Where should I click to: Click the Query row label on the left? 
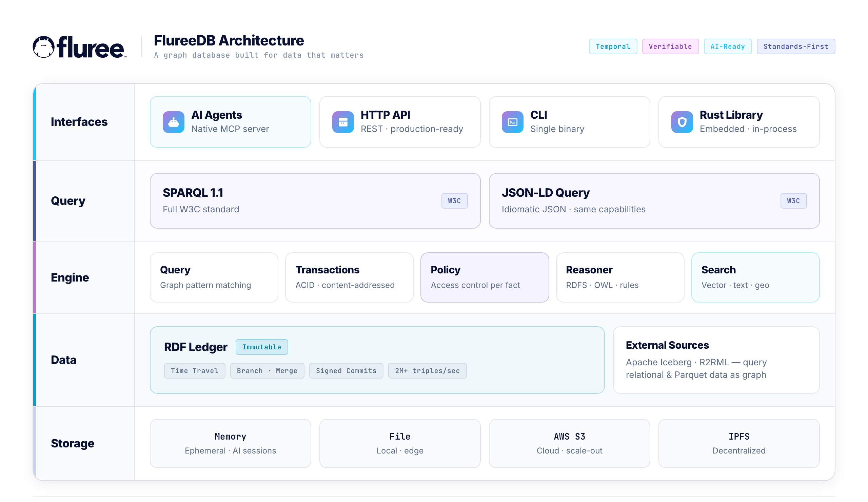68,201
